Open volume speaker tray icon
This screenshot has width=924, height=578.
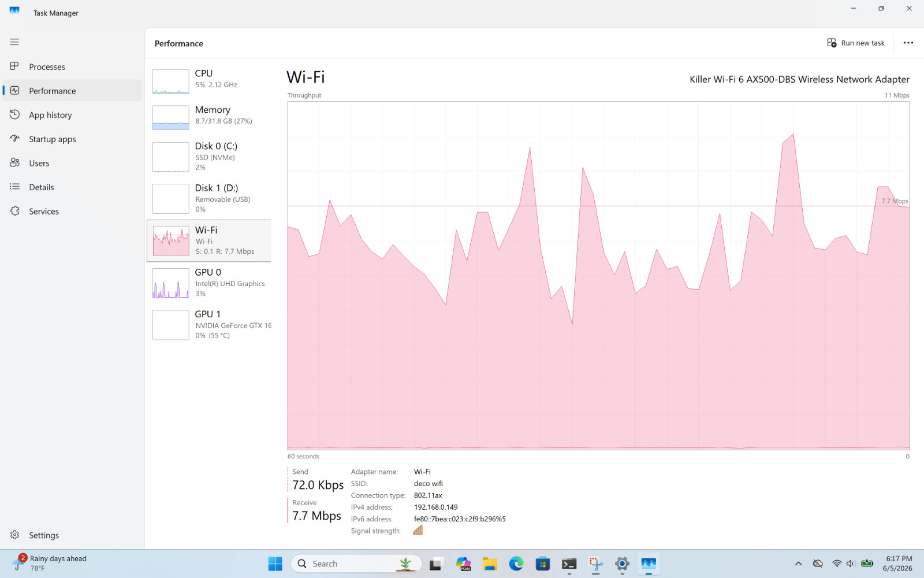tap(851, 564)
